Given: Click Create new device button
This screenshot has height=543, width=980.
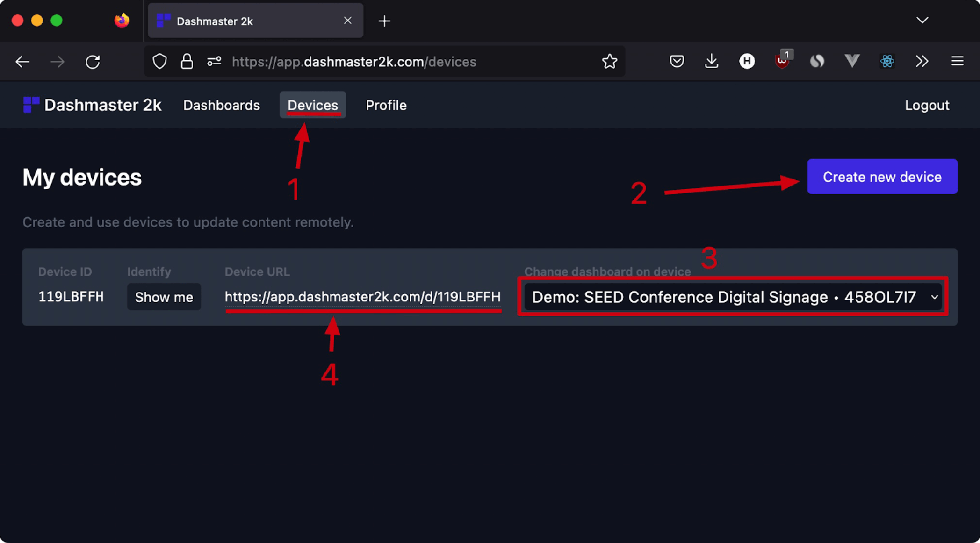Looking at the screenshot, I should (x=882, y=177).
